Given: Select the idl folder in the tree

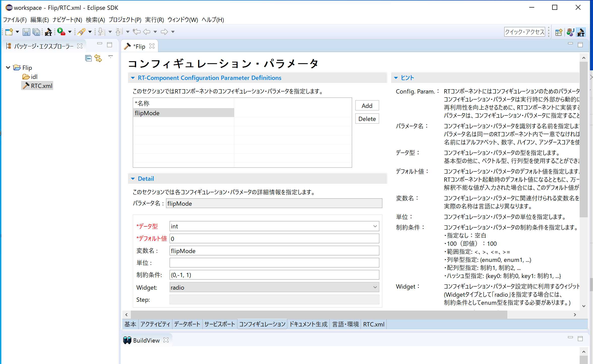Looking at the screenshot, I should point(30,77).
